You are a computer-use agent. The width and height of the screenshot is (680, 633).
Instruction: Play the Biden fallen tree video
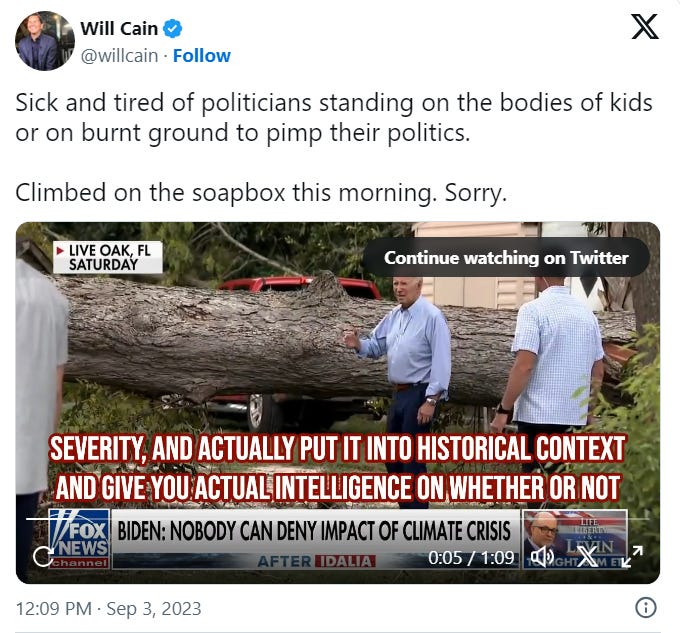click(x=338, y=403)
